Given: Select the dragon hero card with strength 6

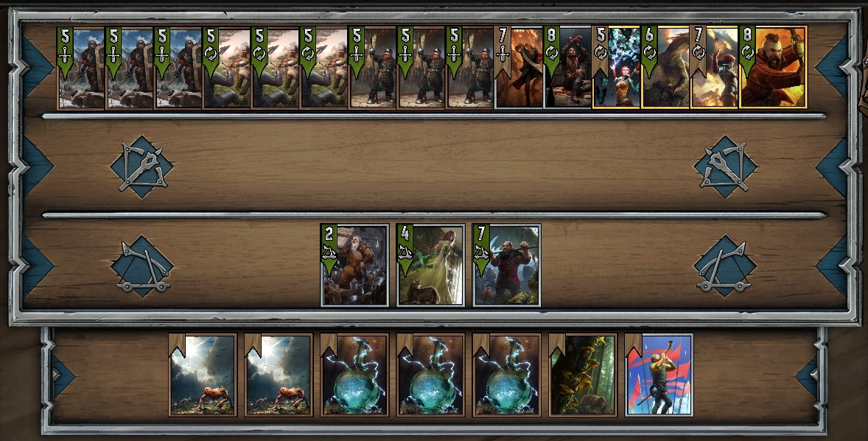Looking at the screenshot, I should click(x=665, y=66).
